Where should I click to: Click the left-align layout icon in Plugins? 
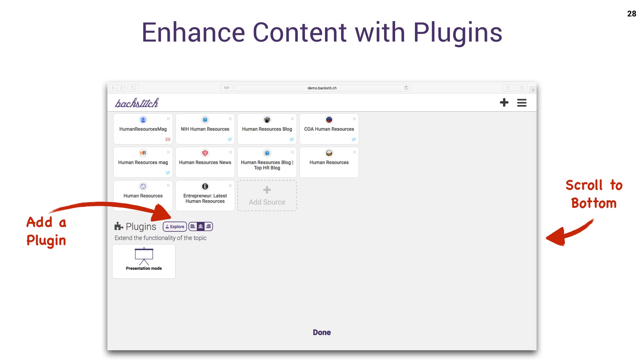click(193, 226)
